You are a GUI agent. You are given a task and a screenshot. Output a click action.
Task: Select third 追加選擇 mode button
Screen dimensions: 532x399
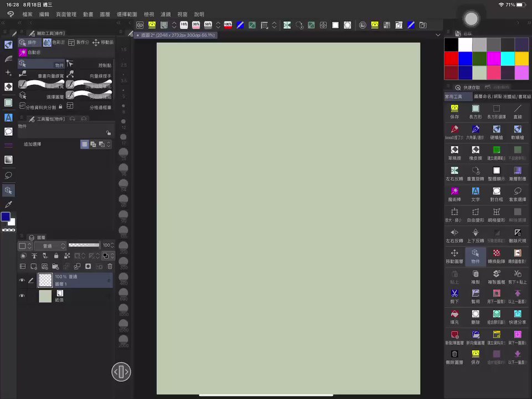(101, 144)
